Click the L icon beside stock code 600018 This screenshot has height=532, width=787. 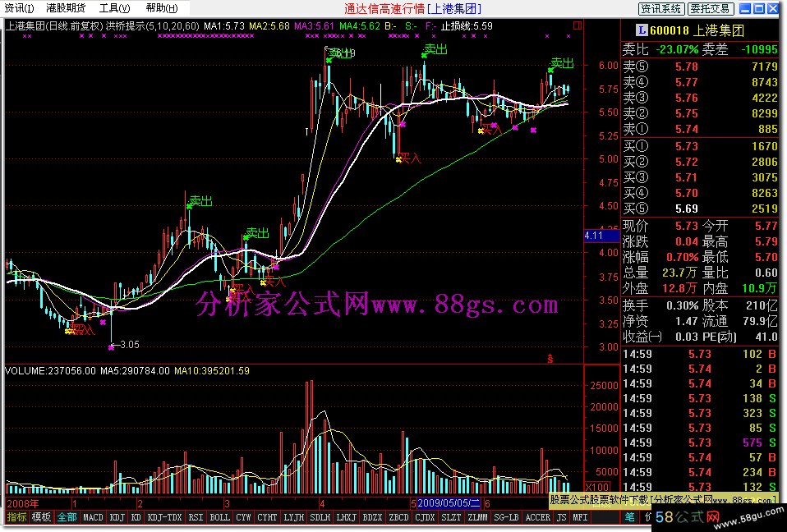point(641,30)
